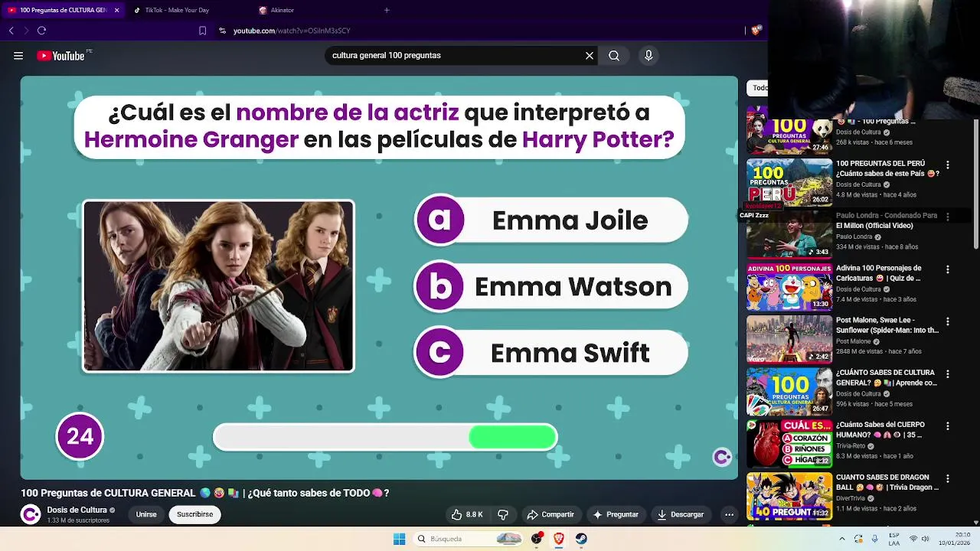Open options menu for CUERPO HUMANO video
The image size is (980, 551).
pyautogui.click(x=948, y=426)
